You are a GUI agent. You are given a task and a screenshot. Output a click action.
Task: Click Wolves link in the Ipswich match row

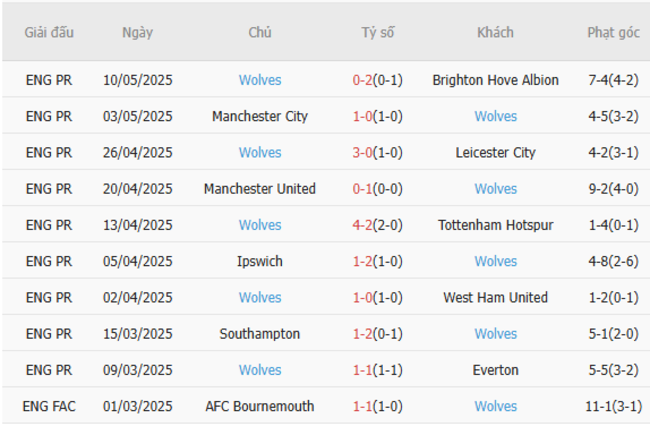[x=496, y=261]
